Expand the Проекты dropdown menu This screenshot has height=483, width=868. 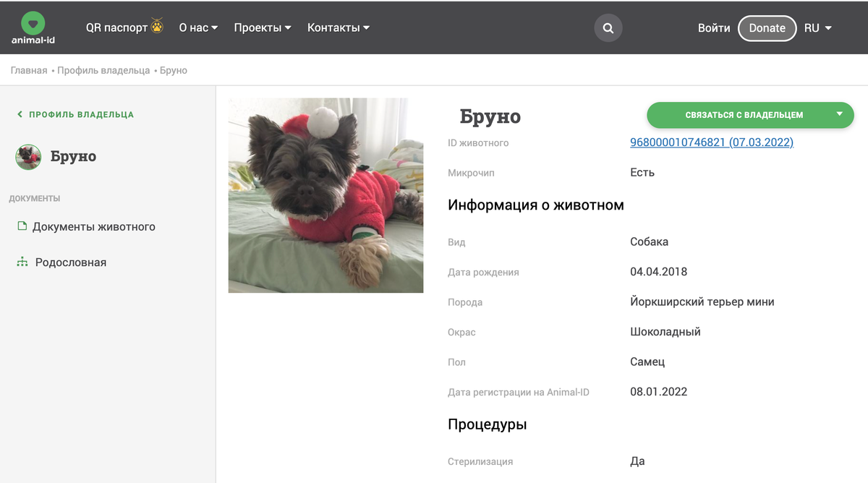(x=263, y=27)
